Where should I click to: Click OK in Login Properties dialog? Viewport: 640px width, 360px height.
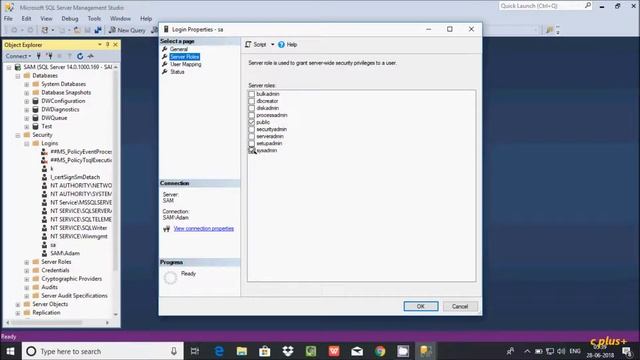tap(421, 307)
